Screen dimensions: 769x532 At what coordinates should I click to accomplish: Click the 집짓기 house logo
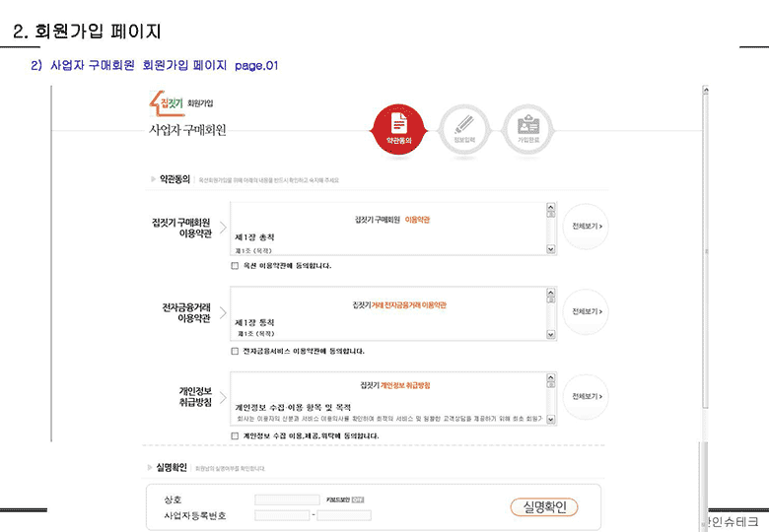(161, 101)
